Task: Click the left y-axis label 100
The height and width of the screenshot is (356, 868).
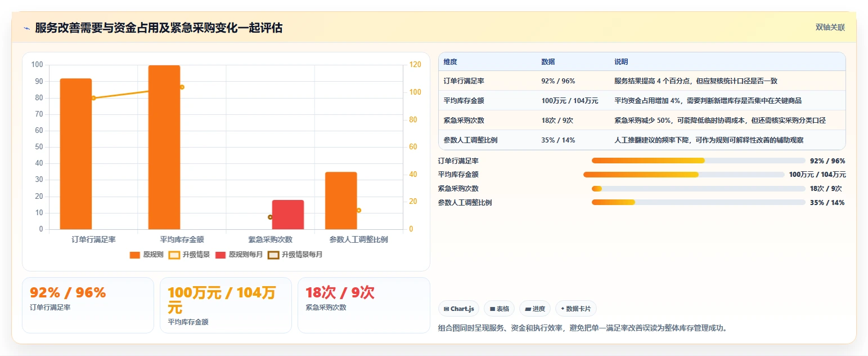Action: point(37,65)
